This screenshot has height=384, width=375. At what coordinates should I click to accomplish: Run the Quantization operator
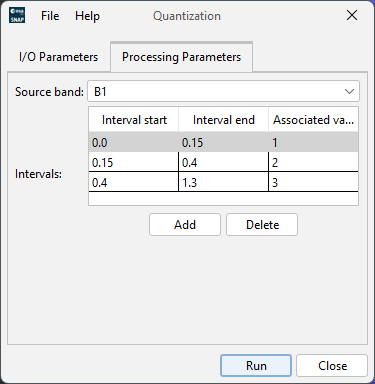(x=256, y=366)
